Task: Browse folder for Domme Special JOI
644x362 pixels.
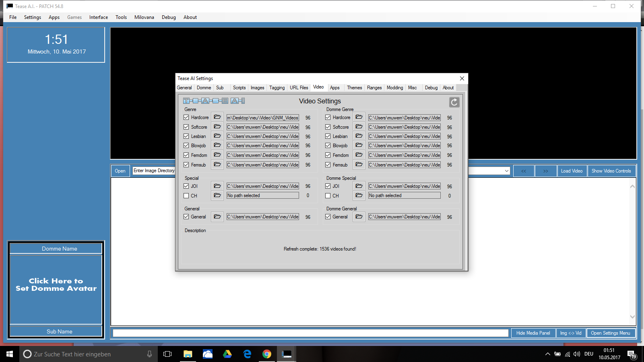Action: click(x=359, y=186)
